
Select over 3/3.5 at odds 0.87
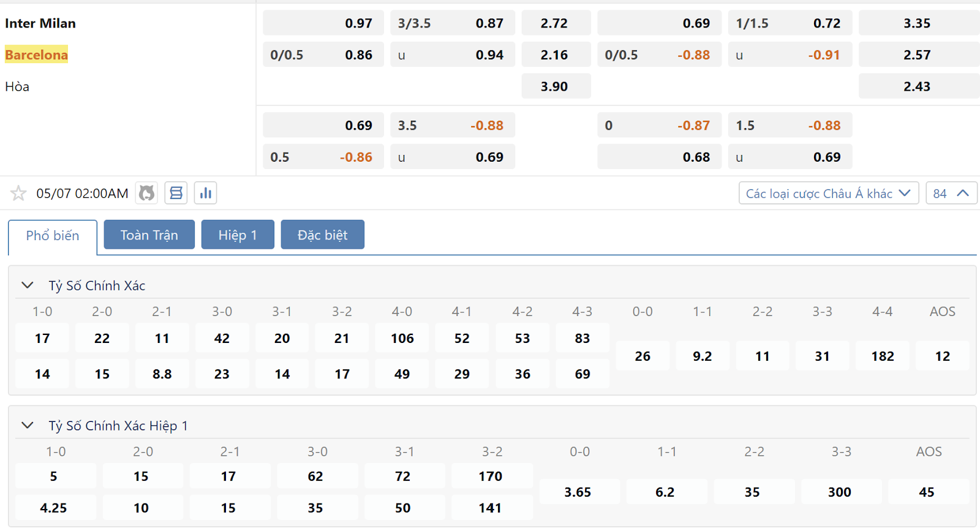pyautogui.click(x=453, y=23)
